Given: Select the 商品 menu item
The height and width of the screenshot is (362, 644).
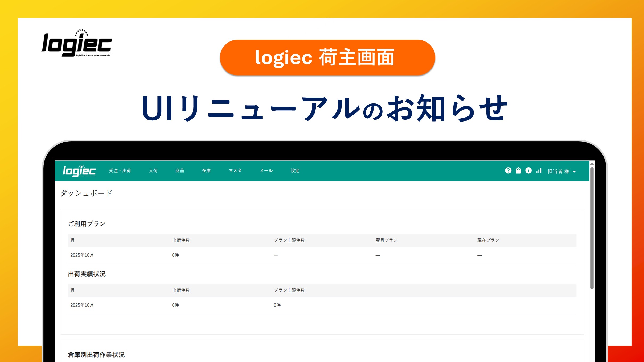Looking at the screenshot, I should (180, 171).
